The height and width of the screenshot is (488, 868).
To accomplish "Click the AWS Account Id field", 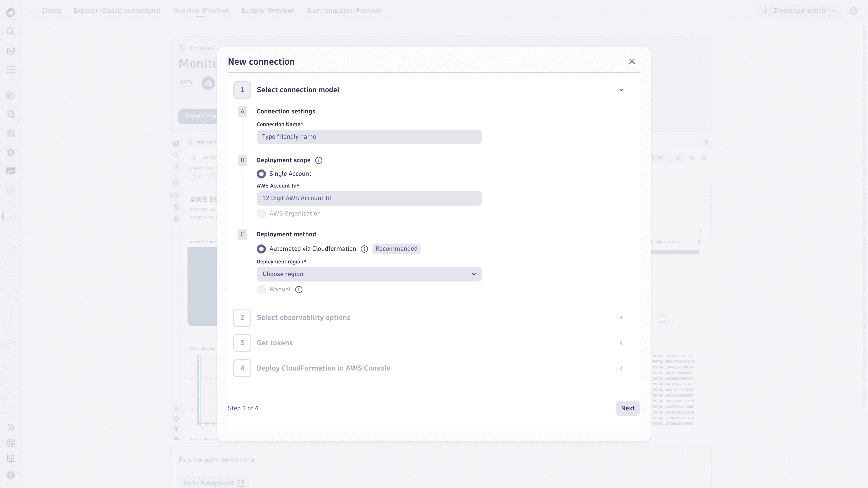I will pyautogui.click(x=369, y=198).
